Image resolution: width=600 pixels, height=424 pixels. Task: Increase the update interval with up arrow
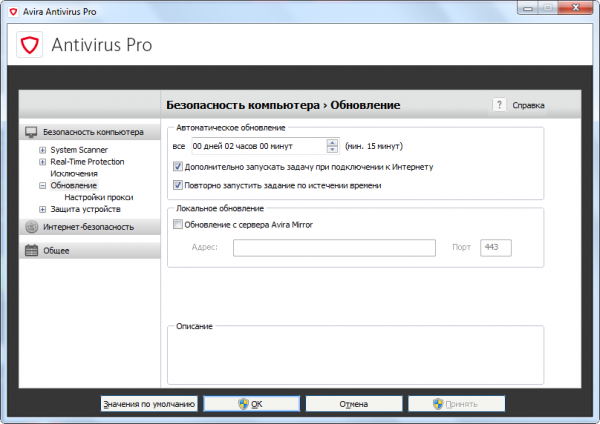[331, 142]
